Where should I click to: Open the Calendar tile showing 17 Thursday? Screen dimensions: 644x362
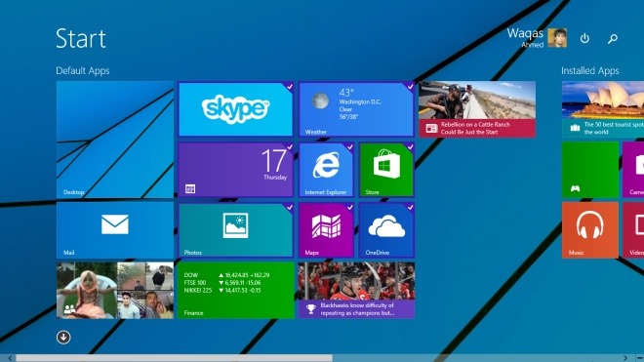click(x=235, y=170)
